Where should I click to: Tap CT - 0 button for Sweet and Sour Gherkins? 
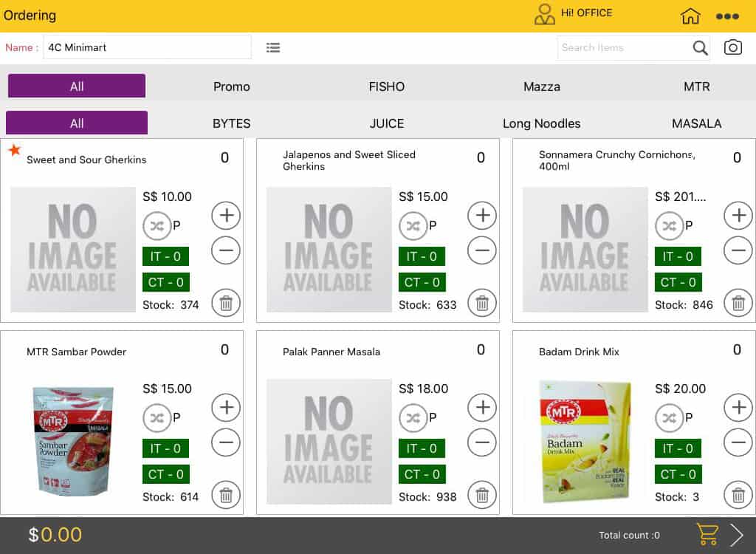coord(166,282)
